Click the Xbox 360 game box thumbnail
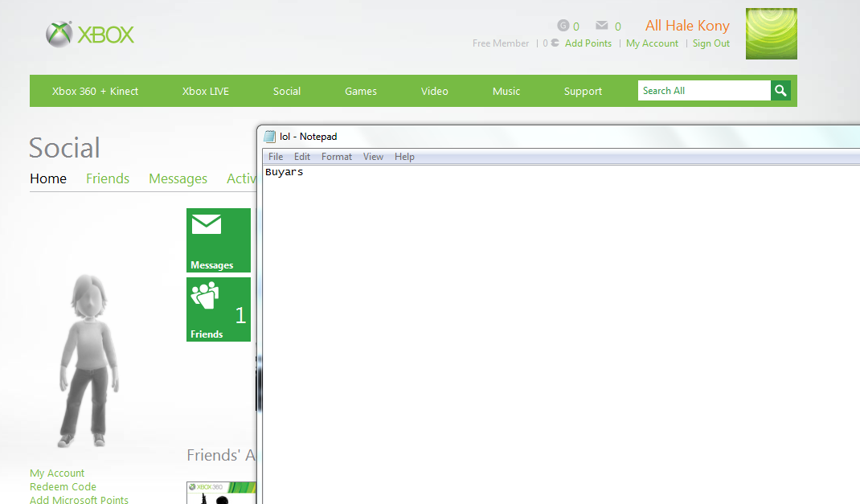 point(221,493)
